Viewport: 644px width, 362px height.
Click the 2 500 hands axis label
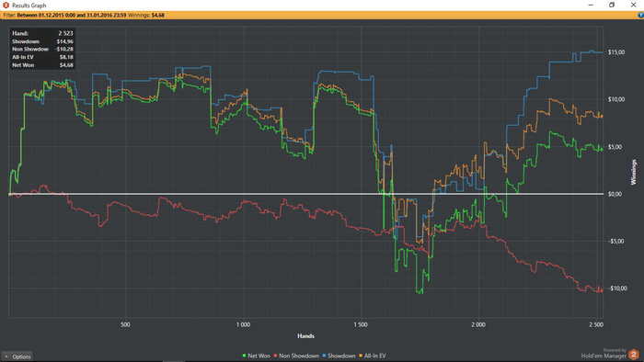tap(596, 324)
